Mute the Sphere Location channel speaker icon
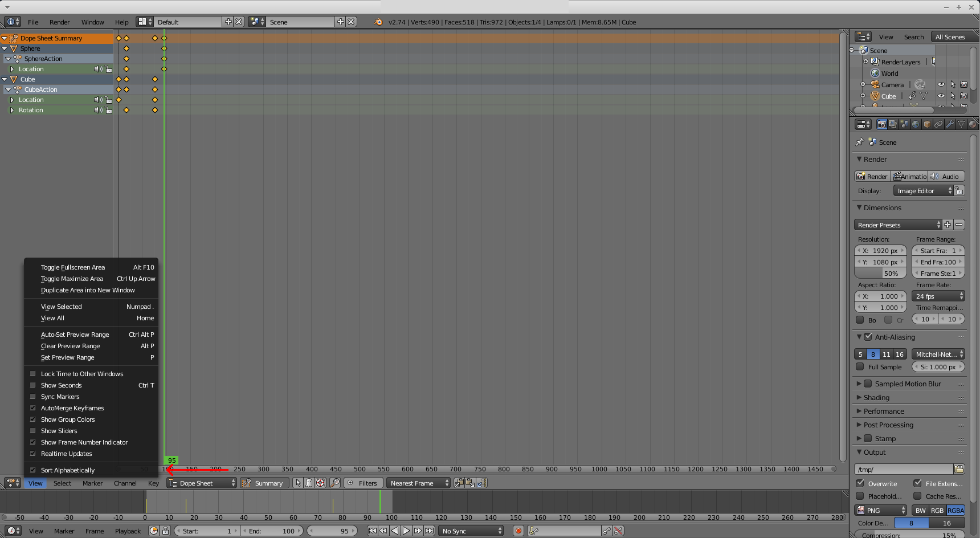This screenshot has height=538, width=980. coord(98,69)
